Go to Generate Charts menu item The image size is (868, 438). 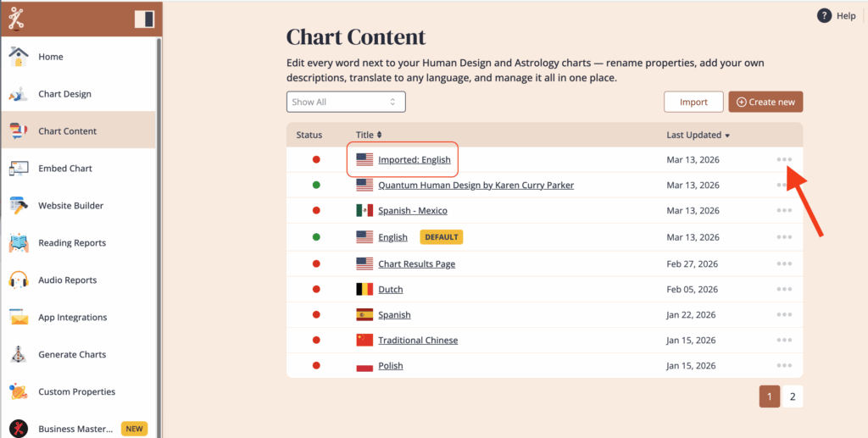coord(72,355)
